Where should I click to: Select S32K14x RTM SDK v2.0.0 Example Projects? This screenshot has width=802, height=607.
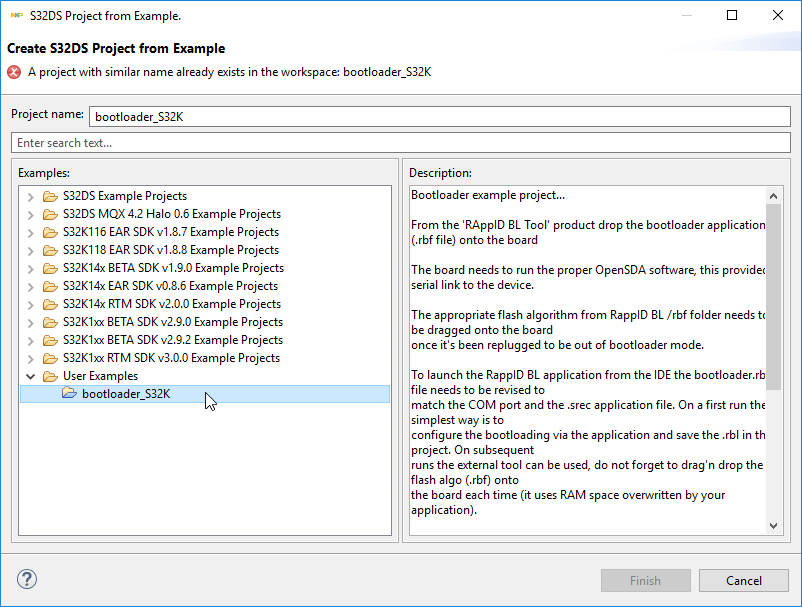(172, 304)
